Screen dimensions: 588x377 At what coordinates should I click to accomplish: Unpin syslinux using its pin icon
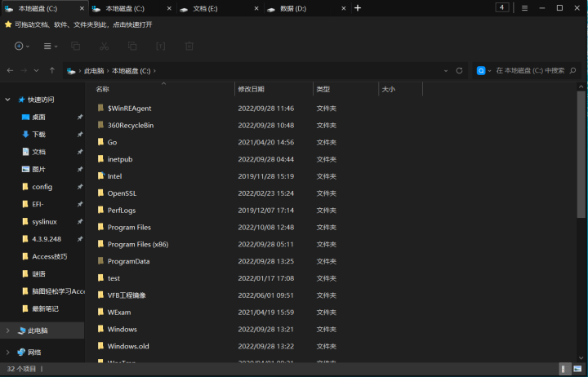(x=80, y=221)
